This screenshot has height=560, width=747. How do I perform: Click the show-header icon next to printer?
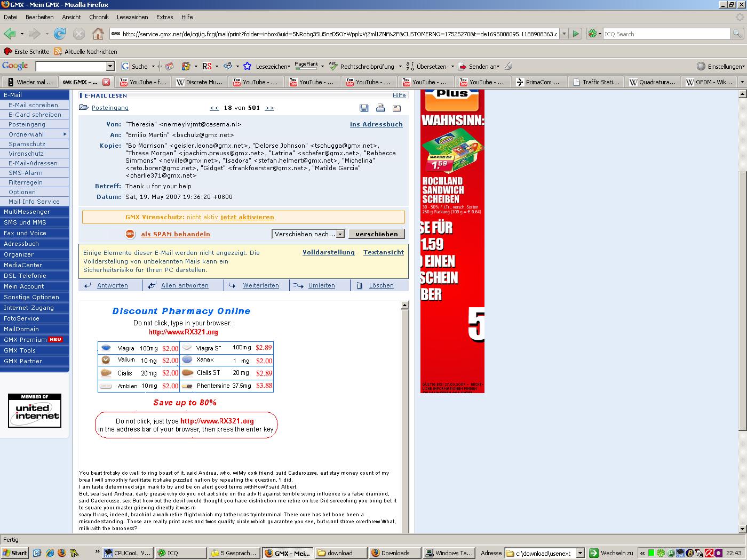(x=396, y=108)
